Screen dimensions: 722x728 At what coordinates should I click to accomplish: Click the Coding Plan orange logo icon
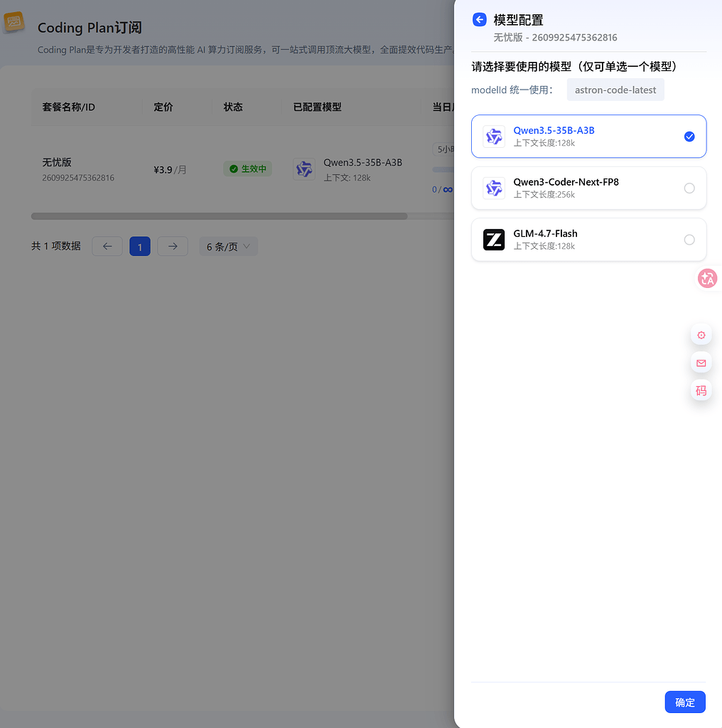pos(14,22)
